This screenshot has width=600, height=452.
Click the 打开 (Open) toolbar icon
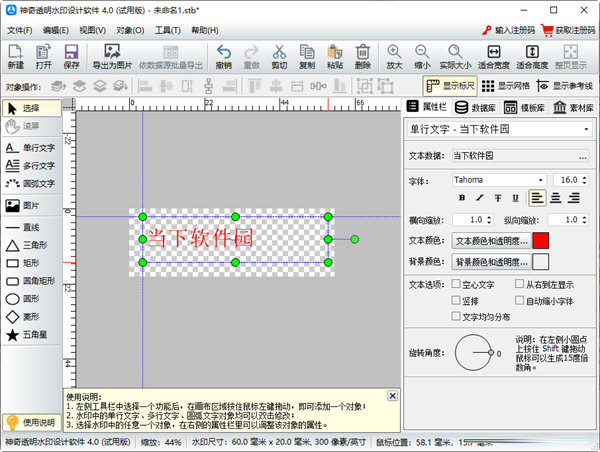click(x=43, y=57)
